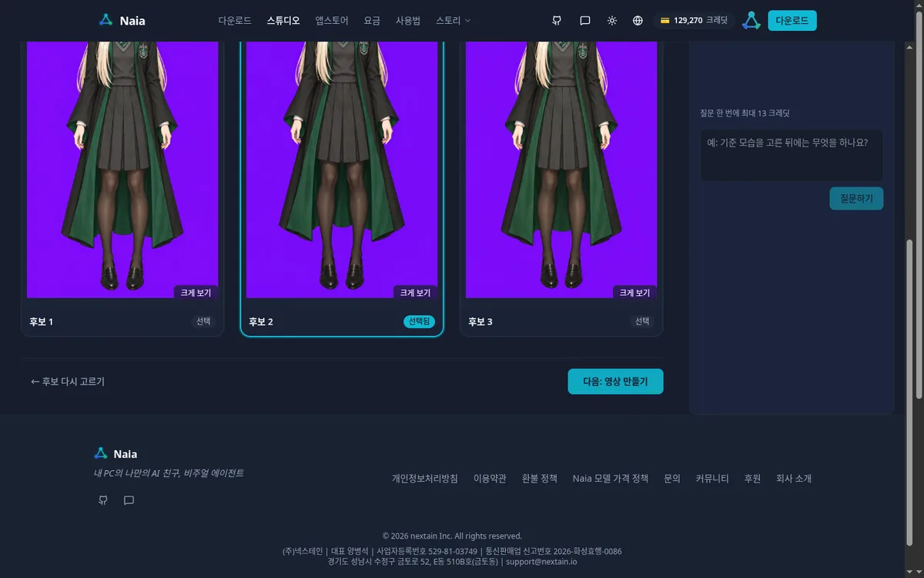
Task: Click the credits card icon
Action: click(665, 21)
